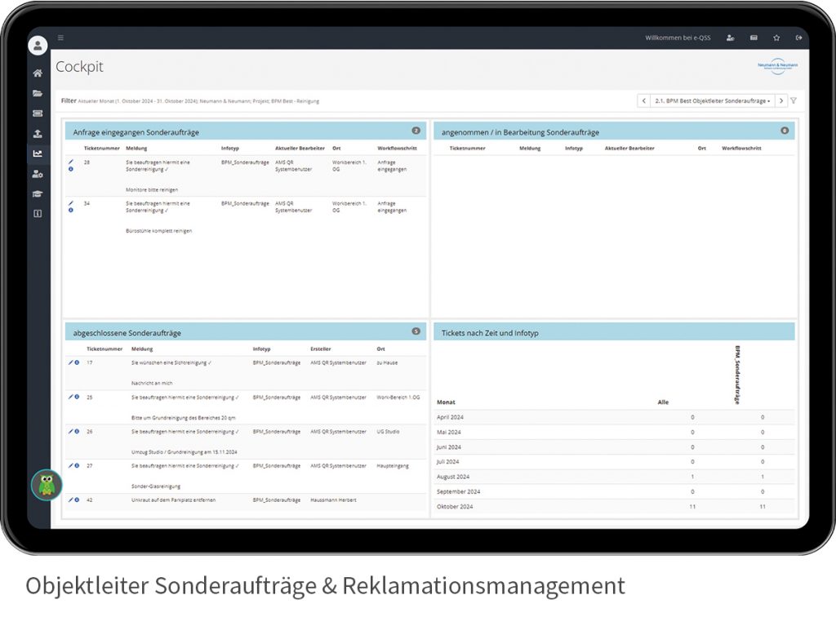This screenshot has height=644, width=836.
Task: Open the user management icon in sidebar
Action: (36, 173)
